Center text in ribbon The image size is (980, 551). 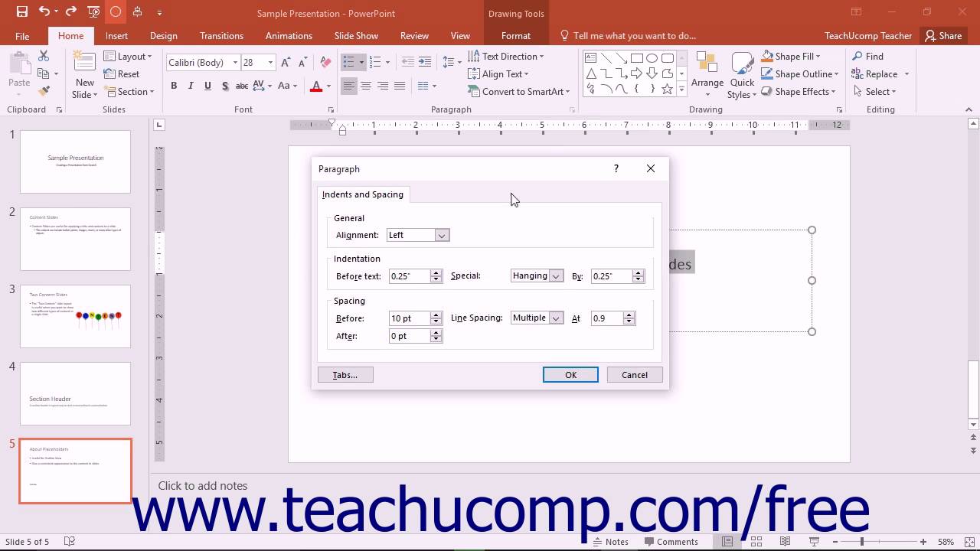(366, 86)
